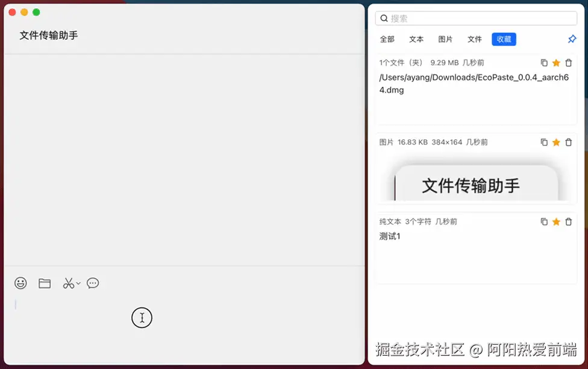Delete the image clipboard entry
Image resolution: width=588 pixels, height=369 pixels.
point(568,142)
